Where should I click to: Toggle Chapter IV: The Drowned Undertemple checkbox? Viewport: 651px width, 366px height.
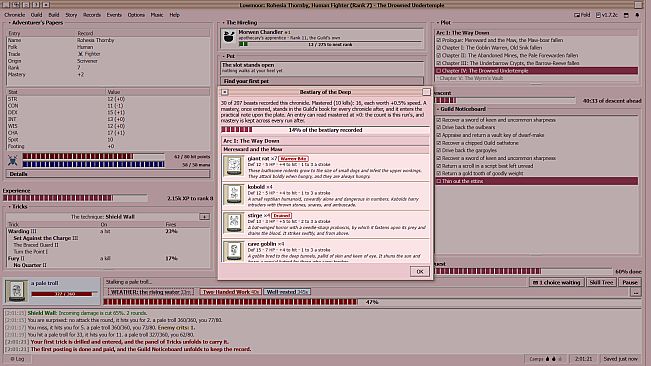coord(438,71)
